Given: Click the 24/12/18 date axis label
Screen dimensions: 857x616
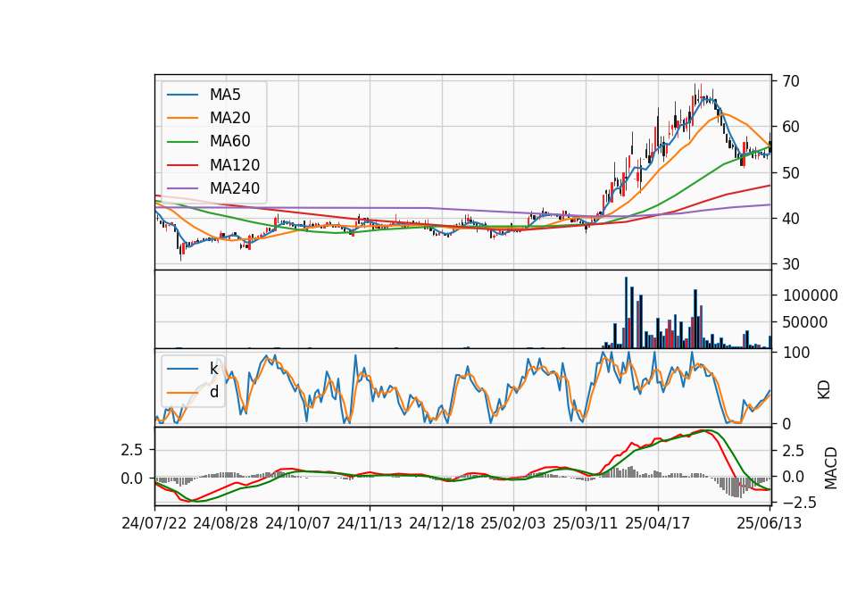Looking at the screenshot, I should (442, 523).
